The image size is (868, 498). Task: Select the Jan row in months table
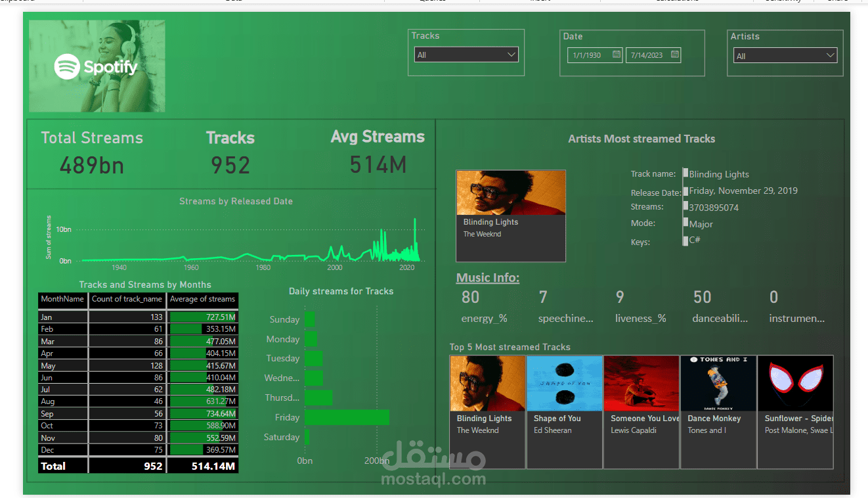coord(138,317)
